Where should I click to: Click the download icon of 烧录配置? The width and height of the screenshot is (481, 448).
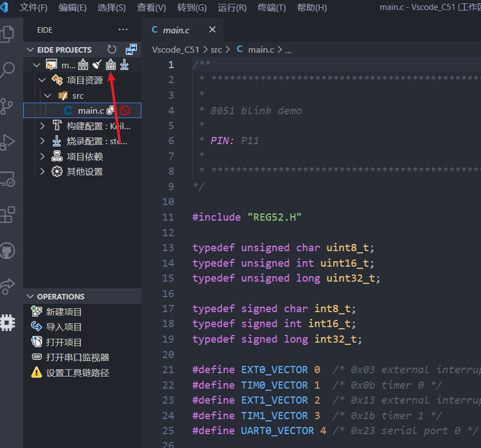pyautogui.click(x=57, y=141)
